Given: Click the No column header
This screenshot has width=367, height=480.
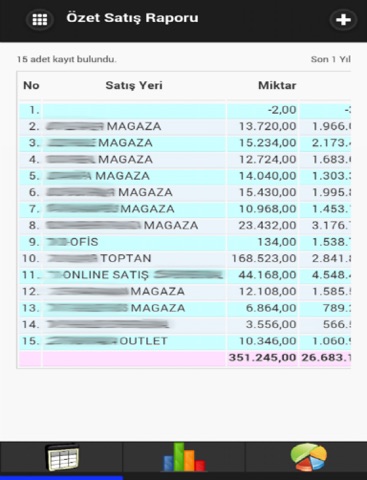Looking at the screenshot, I should (31, 85).
